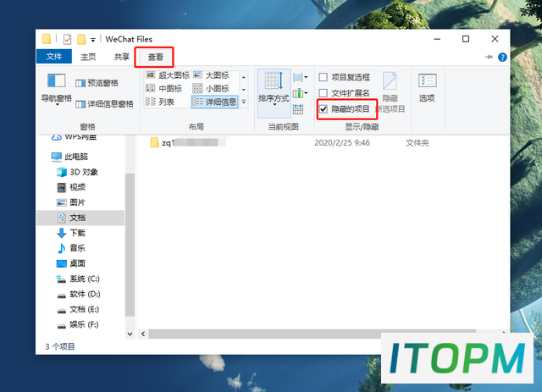Toggle the 详细信息窗格 details pane
This screenshot has width=542, height=392.
pyautogui.click(x=104, y=103)
